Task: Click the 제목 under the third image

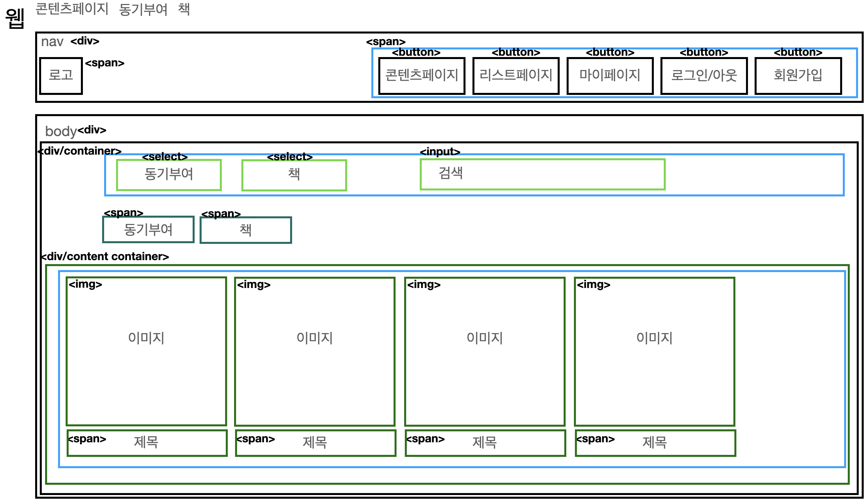Action: coord(485,443)
